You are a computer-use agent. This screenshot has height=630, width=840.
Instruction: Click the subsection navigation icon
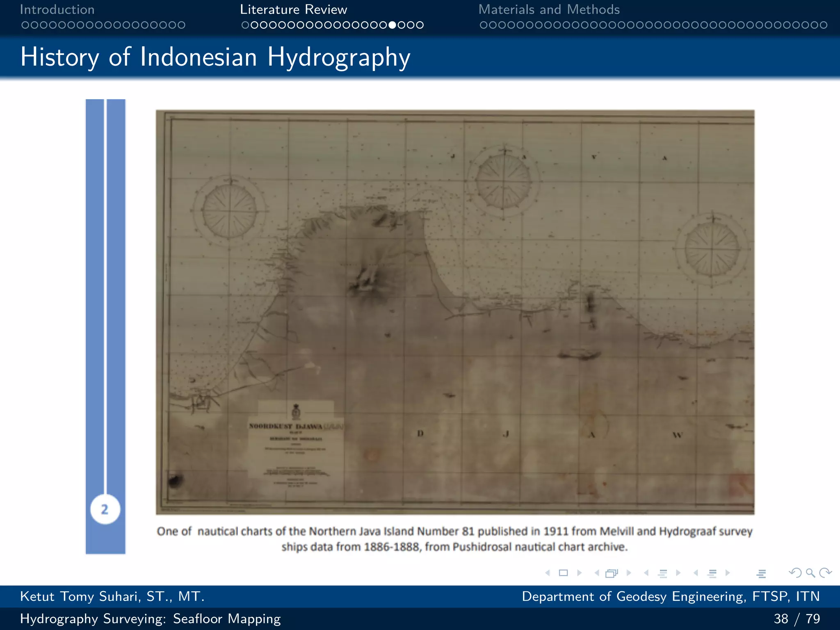(x=662, y=573)
